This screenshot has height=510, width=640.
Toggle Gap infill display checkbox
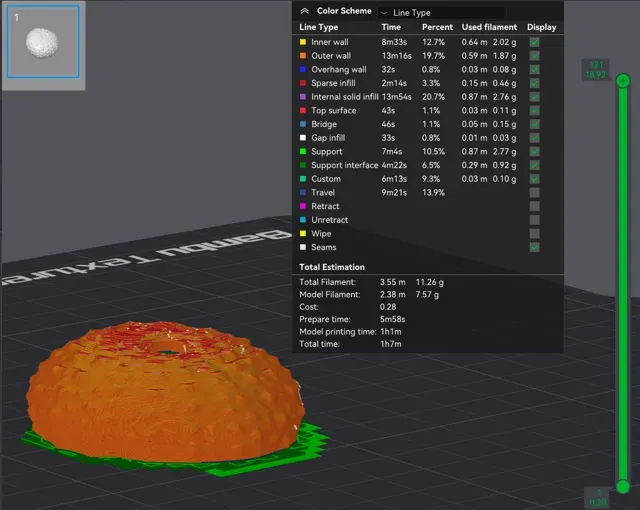coord(534,138)
